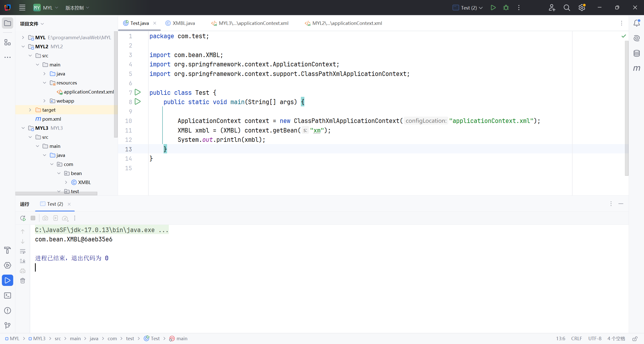644x344 pixels.
Task: Clear console output with trash icon
Action: (23, 281)
